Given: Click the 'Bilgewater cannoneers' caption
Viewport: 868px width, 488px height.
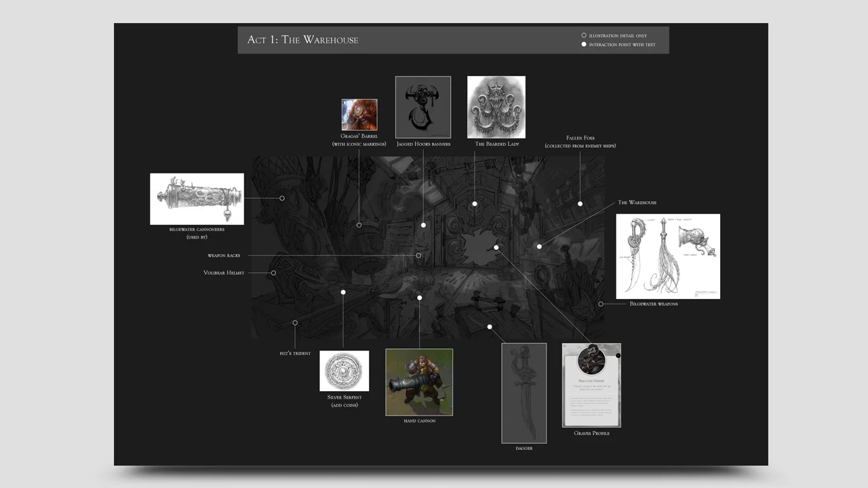Looking at the screenshot, I should pyautogui.click(x=197, y=230).
